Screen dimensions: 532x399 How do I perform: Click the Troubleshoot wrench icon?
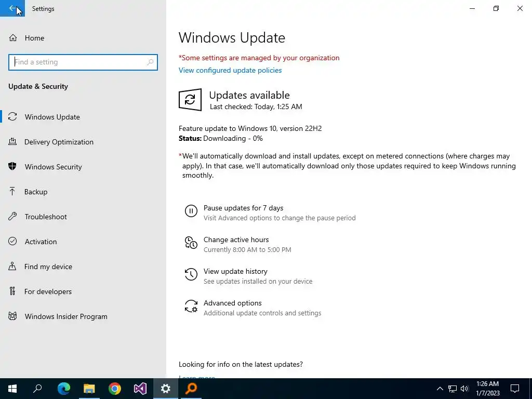[x=12, y=217]
